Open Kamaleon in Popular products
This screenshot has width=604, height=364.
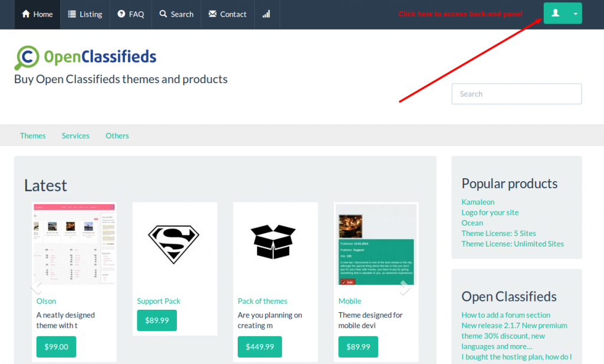[x=478, y=202]
